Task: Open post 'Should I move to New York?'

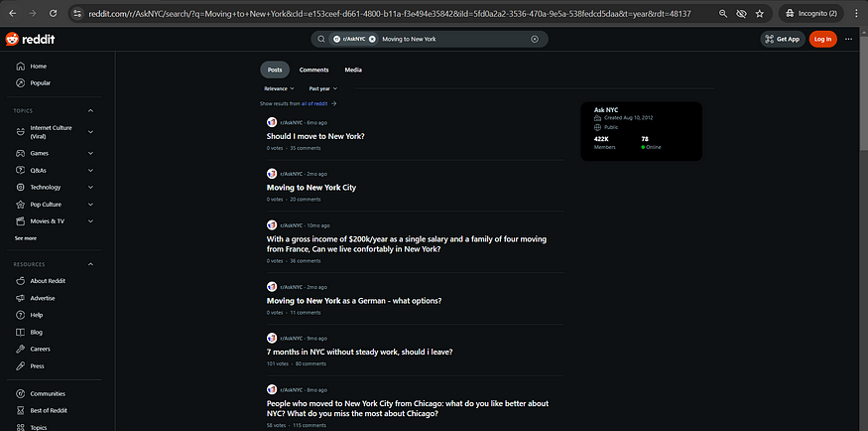Action: [315, 136]
